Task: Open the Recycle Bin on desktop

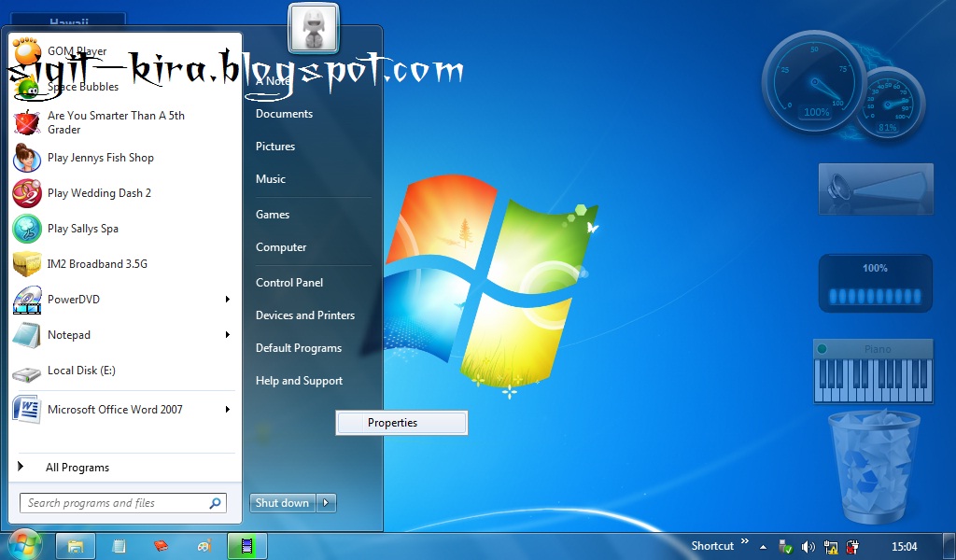Action: (x=874, y=466)
